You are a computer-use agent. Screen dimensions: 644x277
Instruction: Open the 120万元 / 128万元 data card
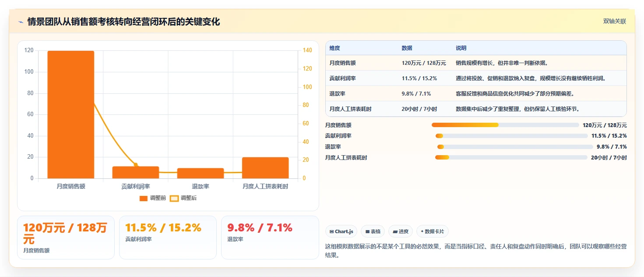(66, 238)
